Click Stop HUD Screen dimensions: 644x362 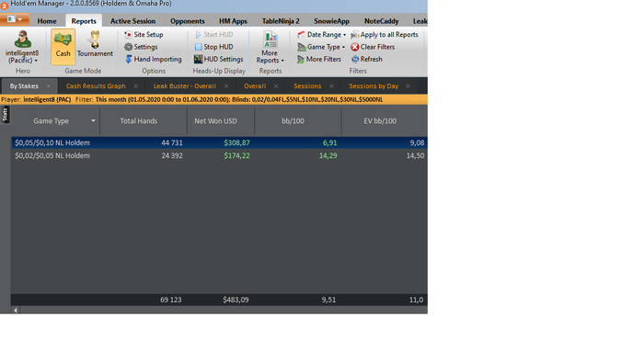click(214, 47)
